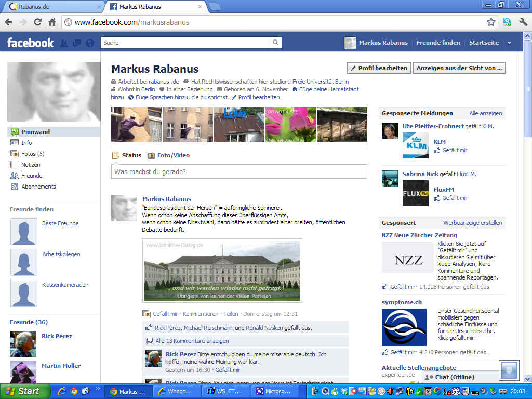Click the Facebook Suche input field
This screenshot has width=532, height=399.
(185, 43)
